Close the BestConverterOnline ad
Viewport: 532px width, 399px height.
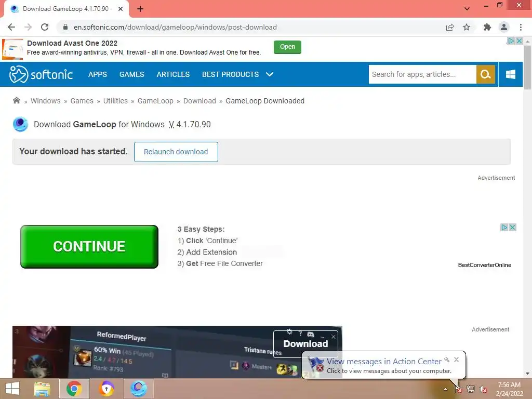pos(513,228)
